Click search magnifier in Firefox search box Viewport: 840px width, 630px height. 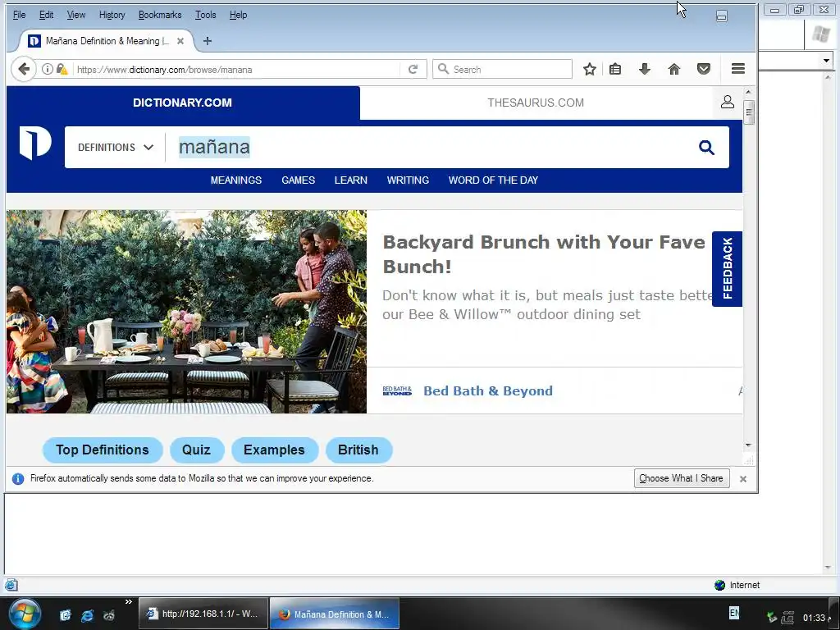tap(443, 69)
